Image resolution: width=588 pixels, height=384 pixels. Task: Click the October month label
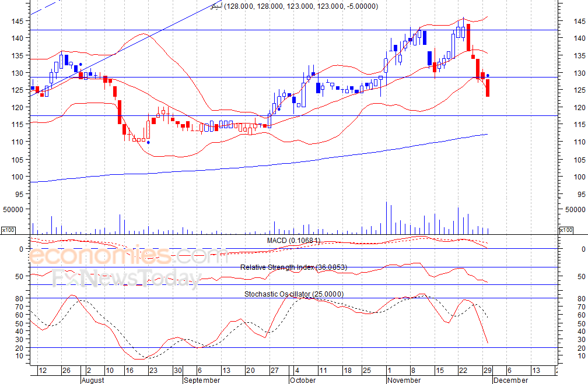(x=303, y=381)
